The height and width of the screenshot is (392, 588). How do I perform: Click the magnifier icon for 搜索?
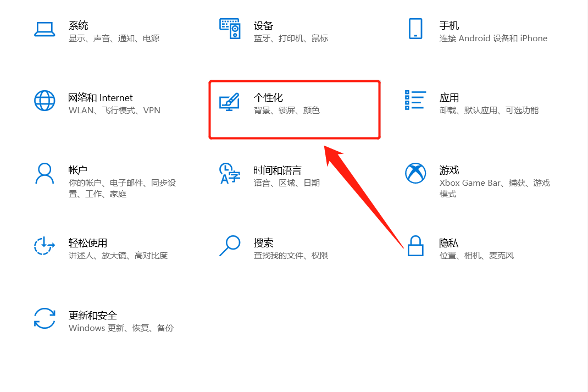230,246
